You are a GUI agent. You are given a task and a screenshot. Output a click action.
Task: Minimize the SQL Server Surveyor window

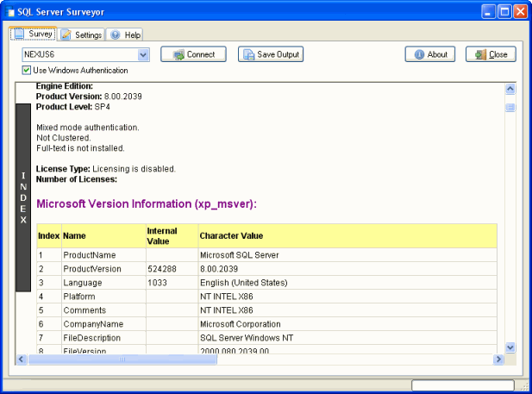tap(488, 12)
